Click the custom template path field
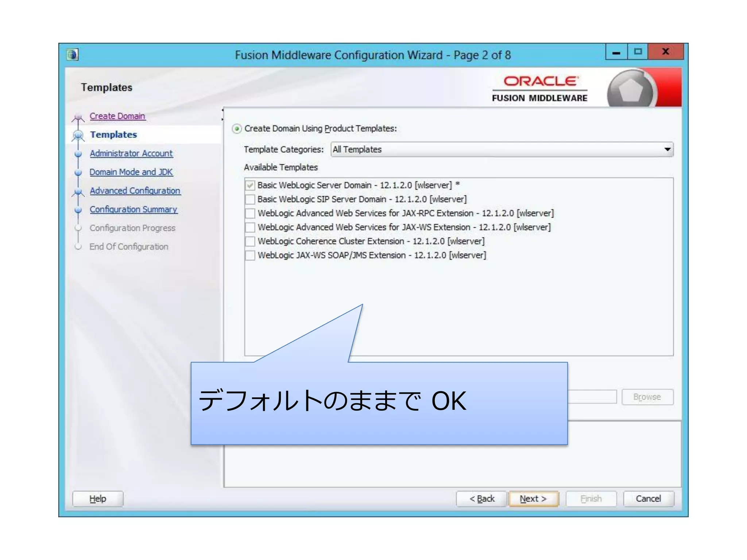This screenshot has width=747, height=560. [x=592, y=397]
